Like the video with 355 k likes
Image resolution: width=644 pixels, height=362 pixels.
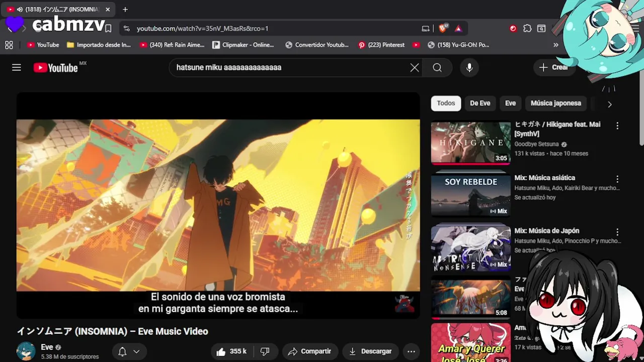tap(232, 351)
